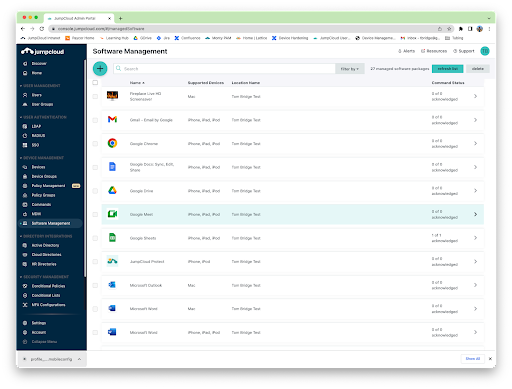The image size is (512, 389).
Task: Open the TB user avatar menu
Action: click(x=485, y=51)
